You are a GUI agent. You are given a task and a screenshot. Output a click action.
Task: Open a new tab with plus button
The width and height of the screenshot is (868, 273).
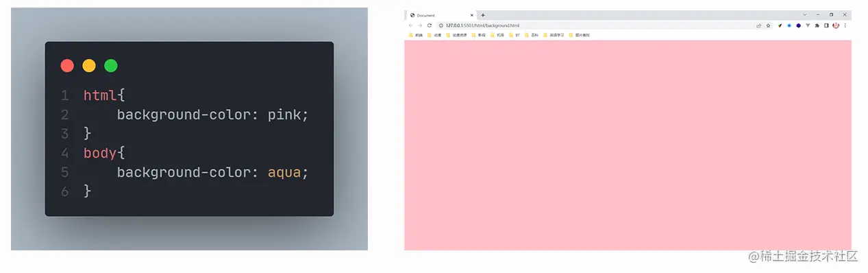coord(483,15)
